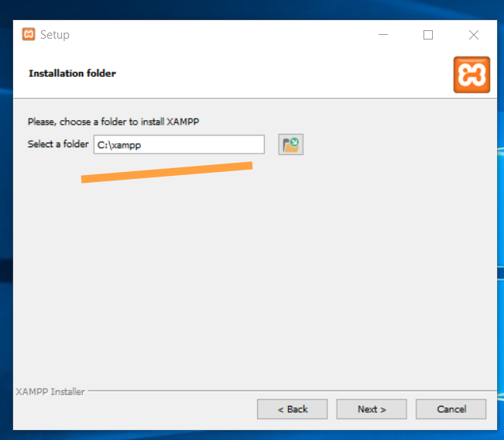Go to the Next installer step

coord(372,409)
